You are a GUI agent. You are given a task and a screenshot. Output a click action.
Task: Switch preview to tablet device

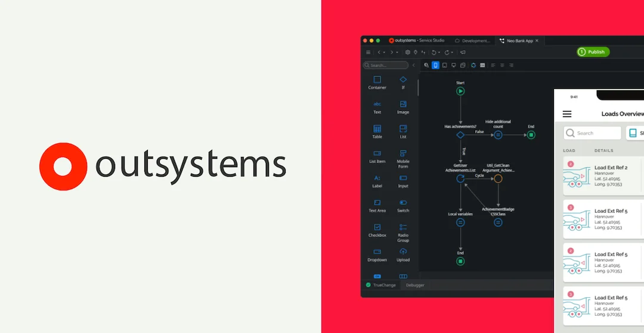point(445,65)
